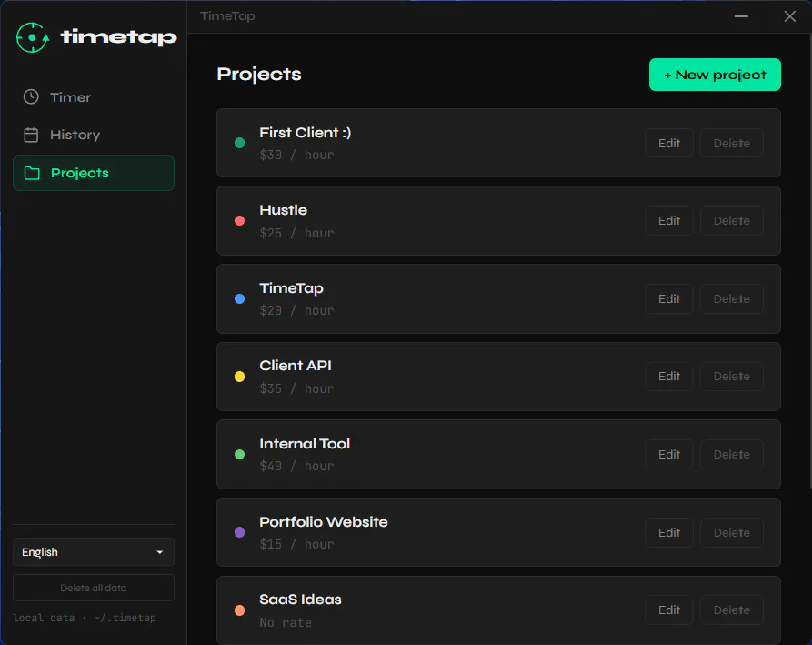The width and height of the screenshot is (812, 645).
Task: Click the blue dot of TimeTap
Action: [239, 299]
